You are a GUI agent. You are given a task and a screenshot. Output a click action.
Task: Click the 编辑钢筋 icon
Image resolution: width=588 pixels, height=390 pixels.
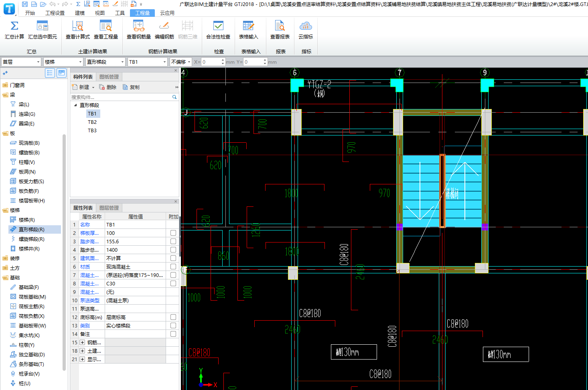[x=164, y=26]
